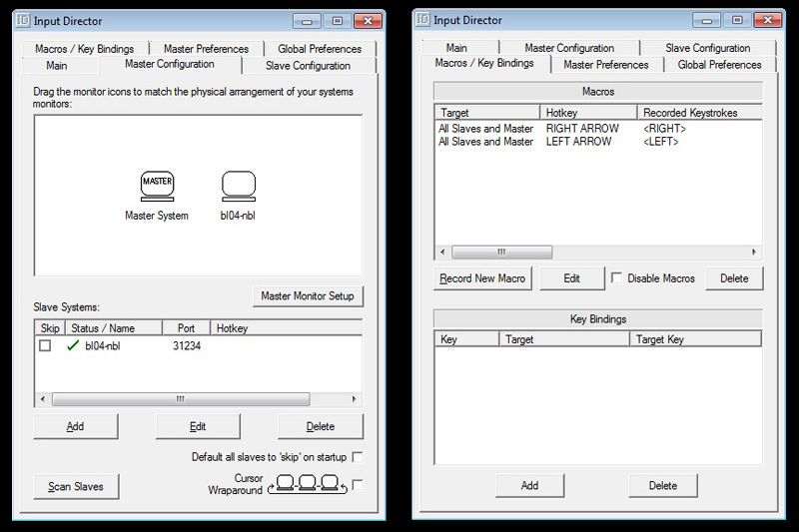Select the bl04-nbl slave monitor icon
799x532 pixels.
[238, 185]
